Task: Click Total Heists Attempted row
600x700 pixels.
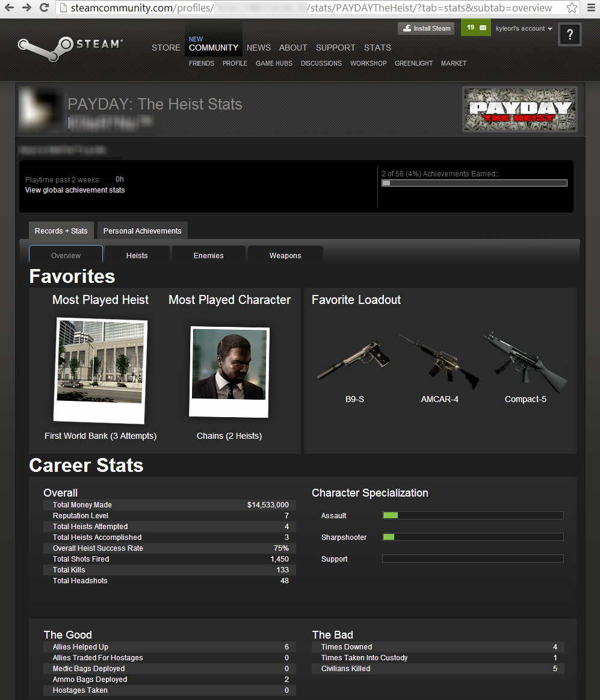Action: point(170,526)
